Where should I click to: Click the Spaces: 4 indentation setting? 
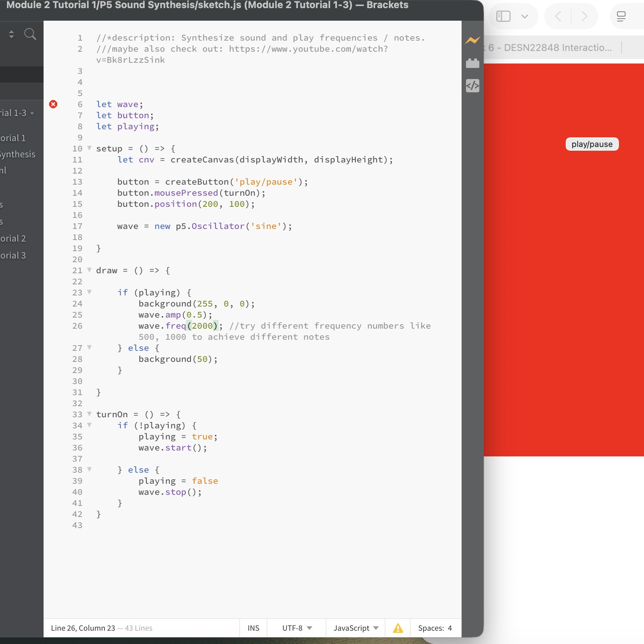(x=435, y=628)
